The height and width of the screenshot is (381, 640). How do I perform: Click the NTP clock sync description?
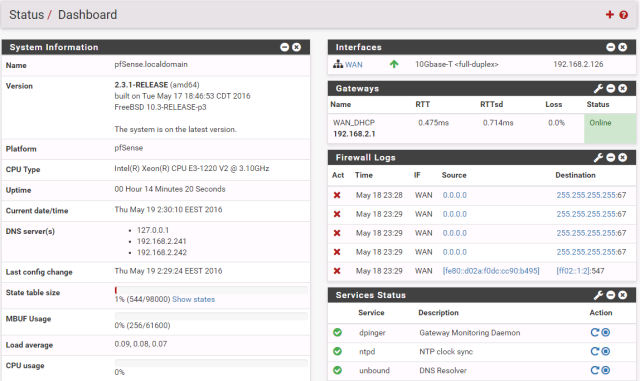click(446, 352)
